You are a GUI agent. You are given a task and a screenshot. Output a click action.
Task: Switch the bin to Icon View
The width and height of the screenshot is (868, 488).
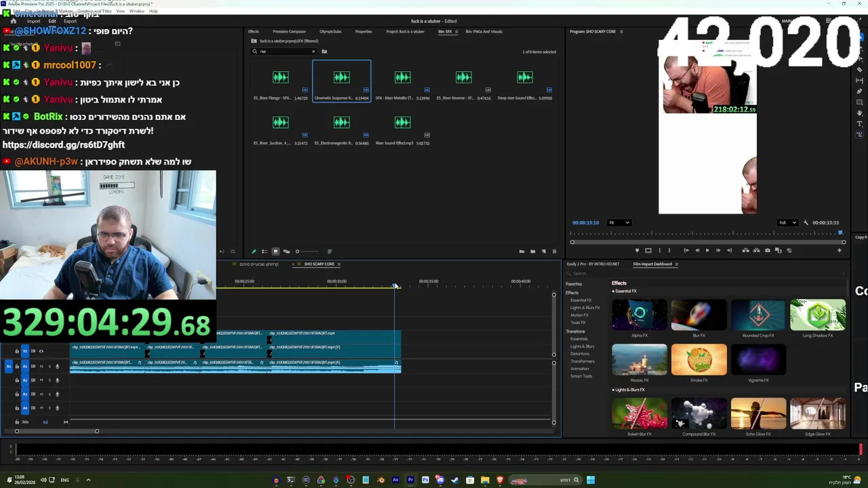coord(275,251)
